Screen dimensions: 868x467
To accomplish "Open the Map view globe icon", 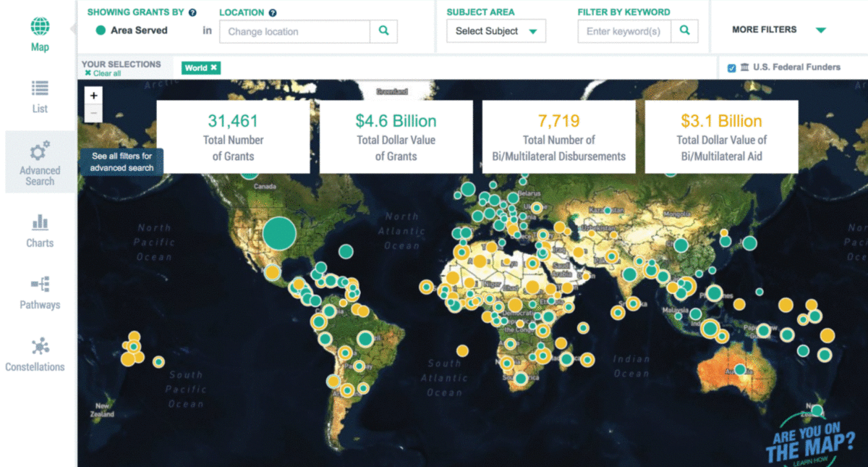I will pyautogui.click(x=40, y=27).
